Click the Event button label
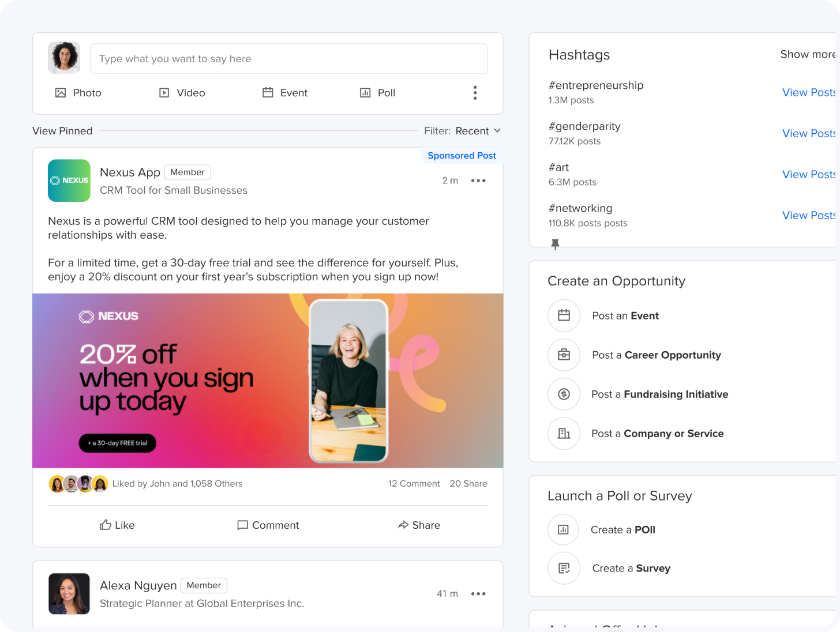Viewport: 840px width, 632px height. click(294, 93)
